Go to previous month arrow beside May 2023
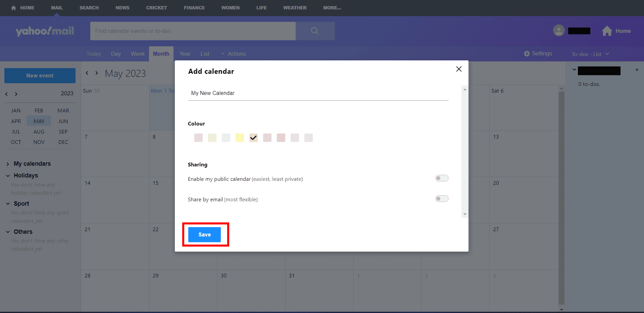 coord(87,73)
